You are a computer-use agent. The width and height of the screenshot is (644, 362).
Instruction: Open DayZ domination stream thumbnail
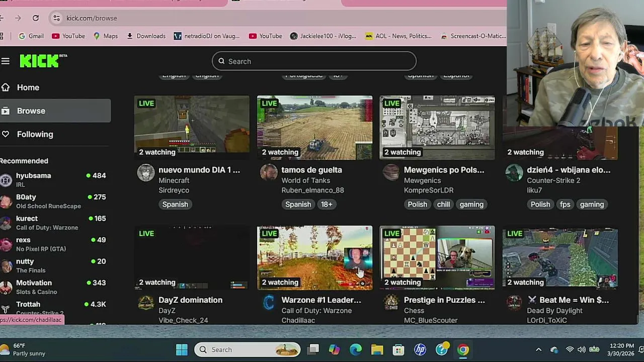point(192,258)
